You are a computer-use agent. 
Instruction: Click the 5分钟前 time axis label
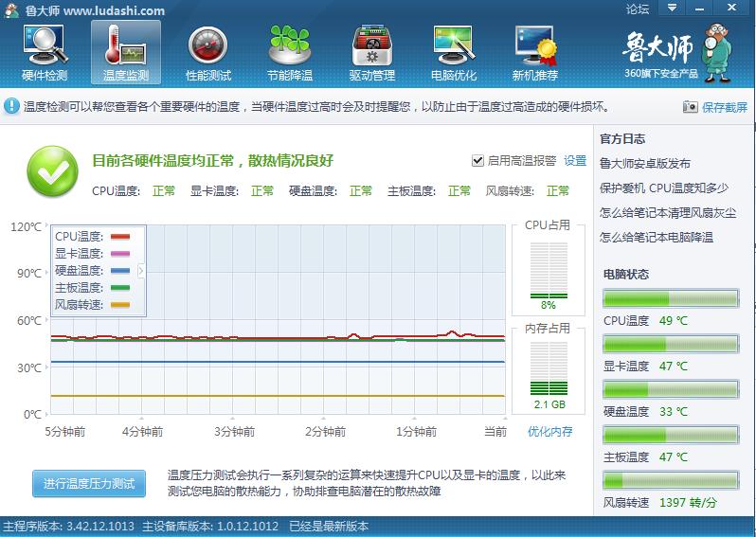[65, 432]
